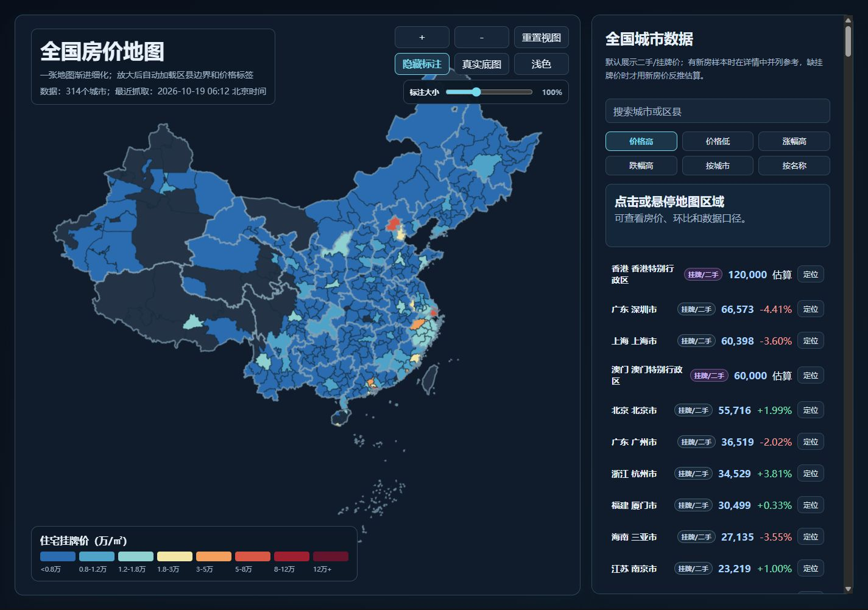Click the 香港 price value 120,000
868x610 pixels.
click(747, 275)
